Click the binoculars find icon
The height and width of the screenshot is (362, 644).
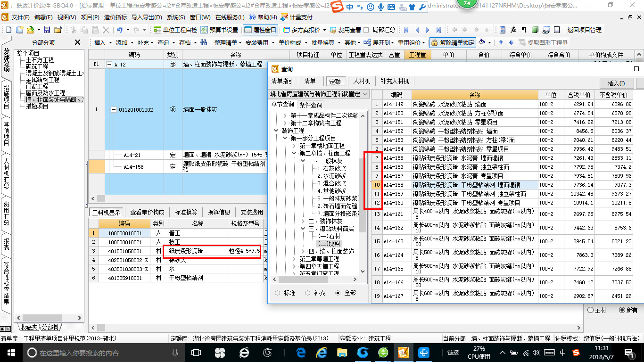[x=204, y=42]
